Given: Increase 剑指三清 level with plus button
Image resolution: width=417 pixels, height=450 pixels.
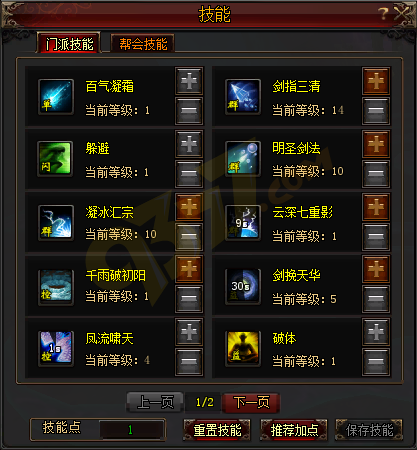Looking at the screenshot, I should [x=376, y=81].
